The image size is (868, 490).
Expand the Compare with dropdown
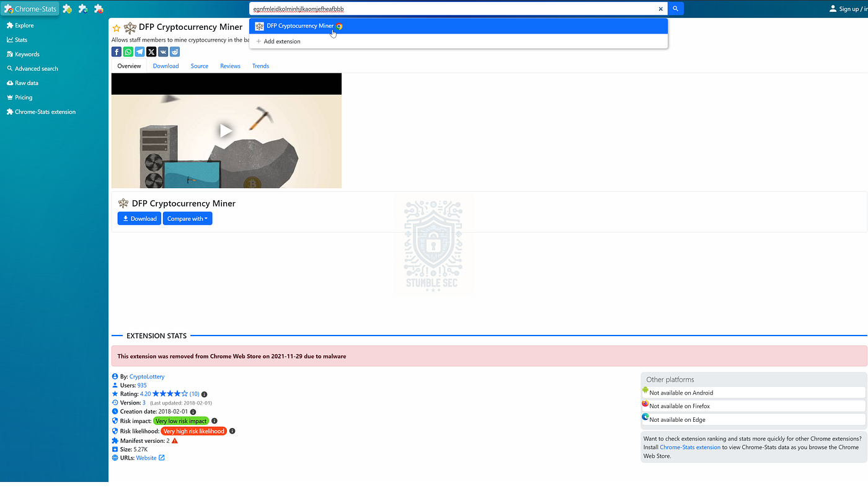187,218
